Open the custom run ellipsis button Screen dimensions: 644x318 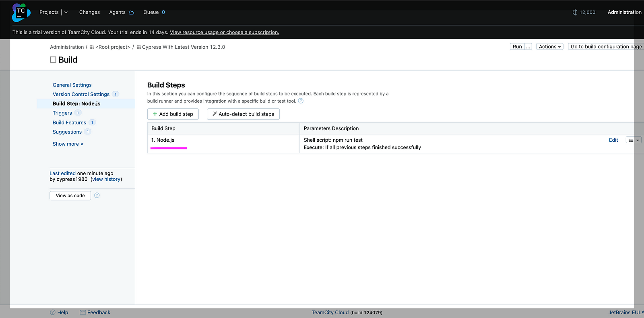528,47
